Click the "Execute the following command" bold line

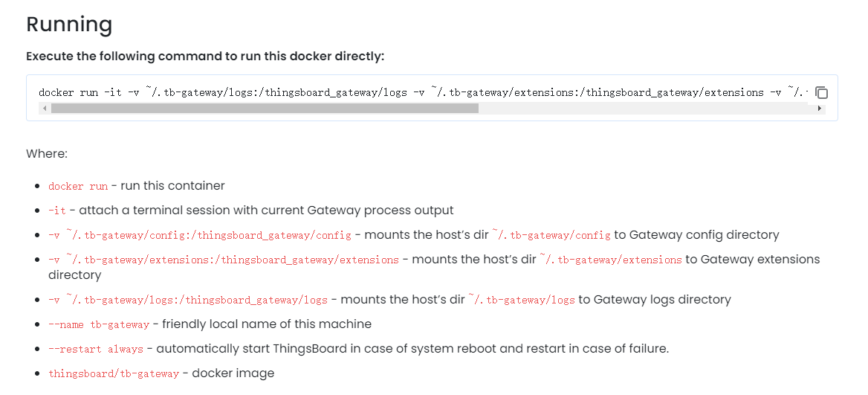[205, 57]
